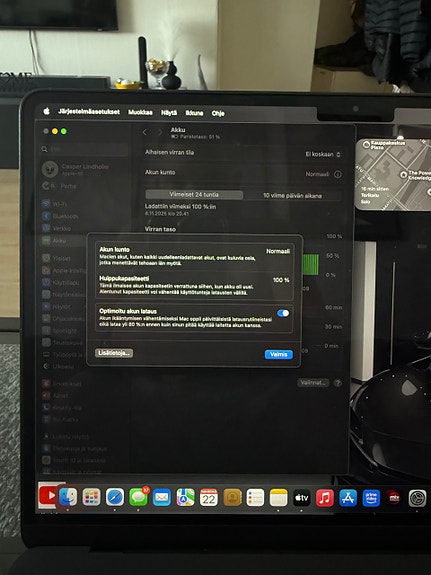Open the Ohje menu
Screen dimensions: 431x575
(218, 113)
